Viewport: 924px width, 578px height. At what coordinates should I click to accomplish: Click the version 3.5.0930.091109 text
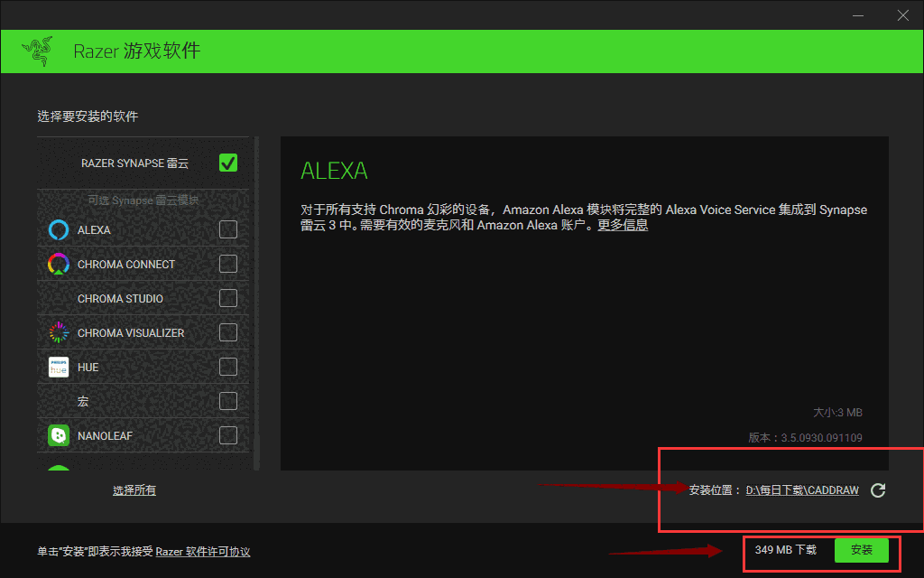(x=805, y=438)
